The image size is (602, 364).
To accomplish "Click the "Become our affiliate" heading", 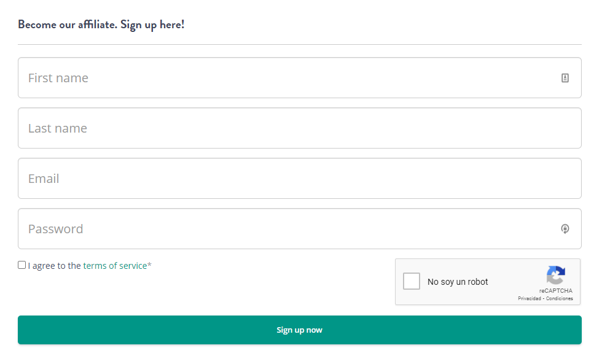I will [67, 25].
